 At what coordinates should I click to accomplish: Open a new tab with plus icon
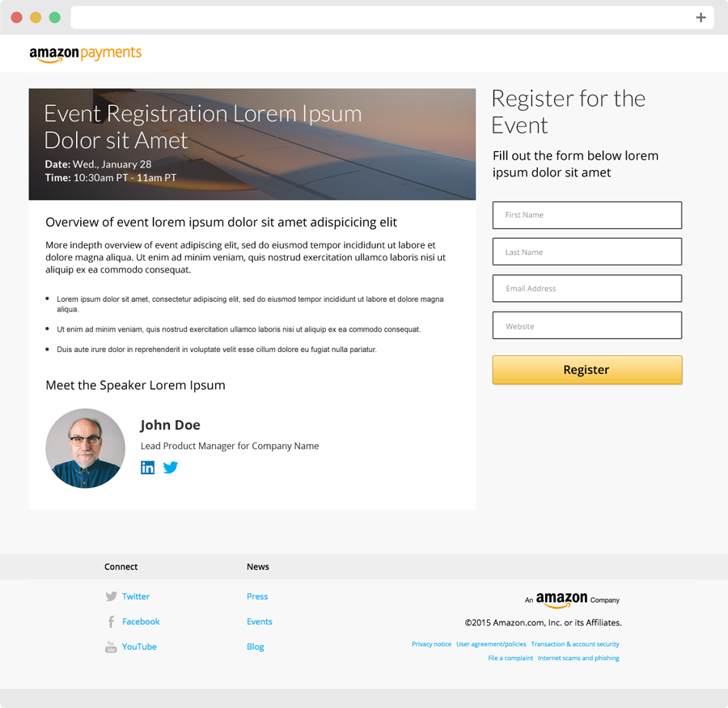coord(700,18)
